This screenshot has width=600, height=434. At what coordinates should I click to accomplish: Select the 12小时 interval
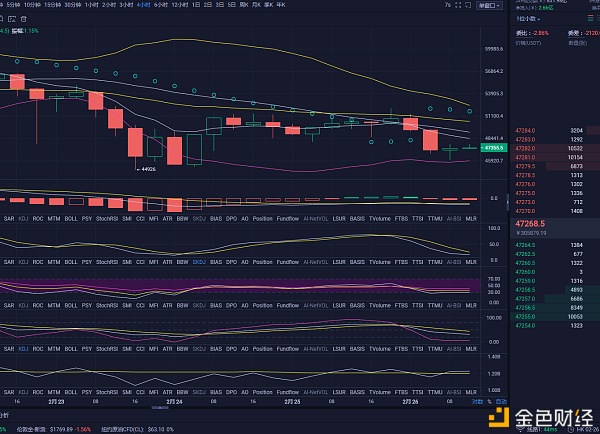tap(179, 5)
